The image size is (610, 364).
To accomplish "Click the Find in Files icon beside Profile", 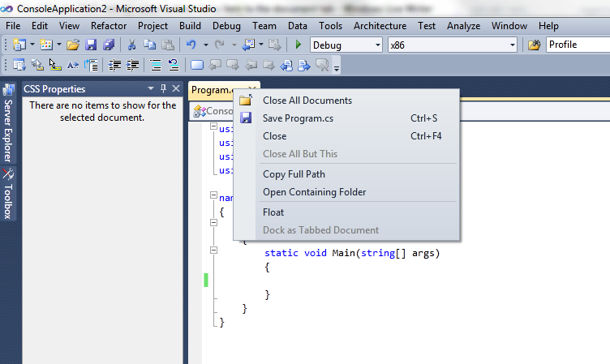I will point(534,45).
